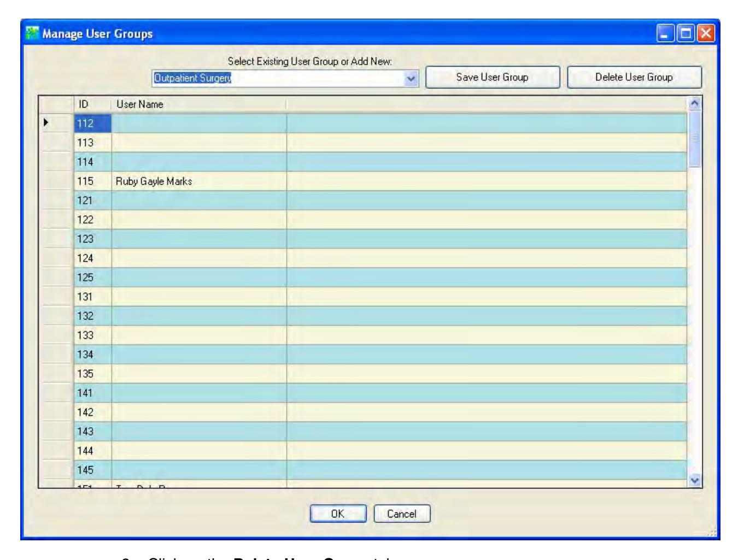This screenshot has width=738, height=560.
Task: Select ID cell 134
Action: tap(92, 355)
